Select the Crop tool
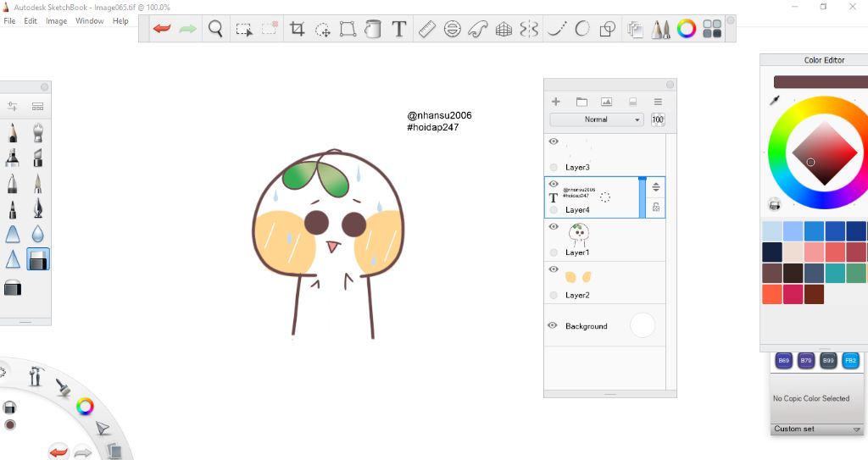Viewport: 868px width, 460px height. pyautogui.click(x=297, y=29)
